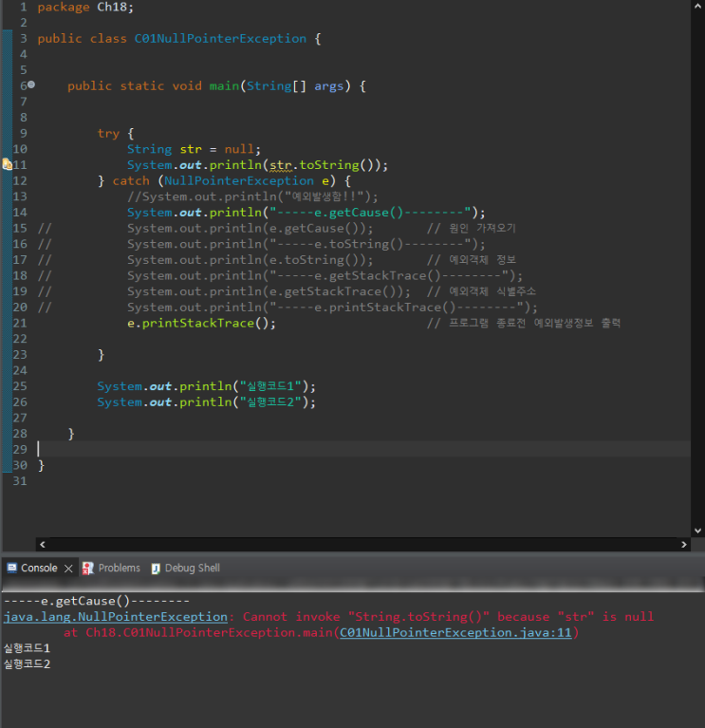The width and height of the screenshot is (705, 728).
Task: Click the editor vertical scrollbar down arrow
Action: coord(697,531)
